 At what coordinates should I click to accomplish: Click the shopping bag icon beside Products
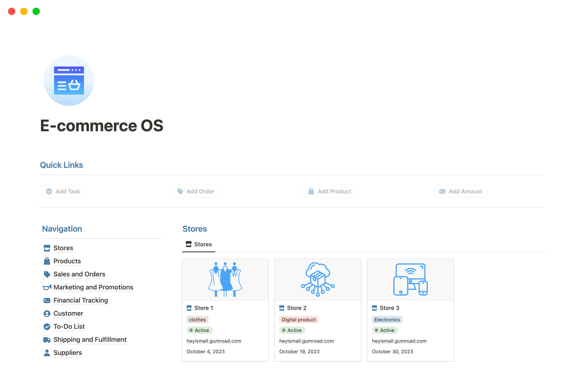(47, 261)
